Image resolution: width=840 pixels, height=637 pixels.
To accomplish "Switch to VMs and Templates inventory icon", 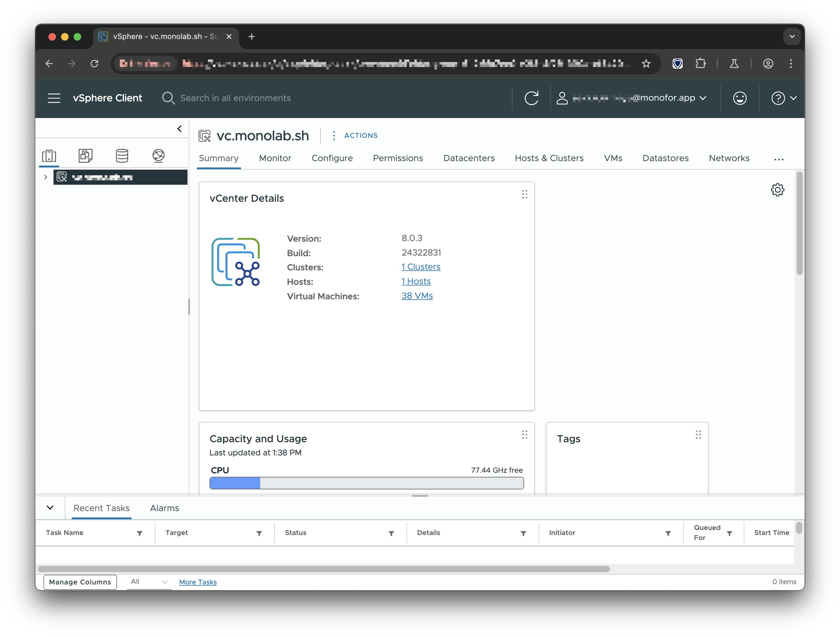I will pyautogui.click(x=86, y=156).
